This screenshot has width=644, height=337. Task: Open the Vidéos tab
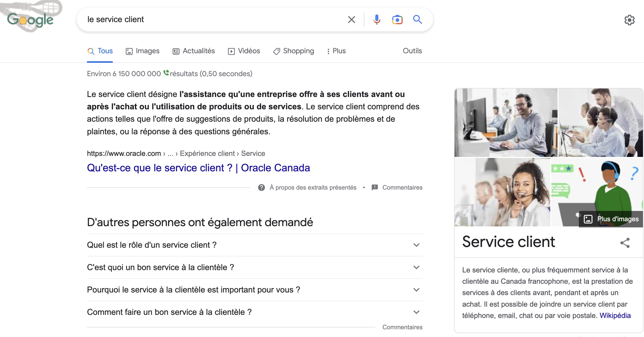pyautogui.click(x=244, y=51)
